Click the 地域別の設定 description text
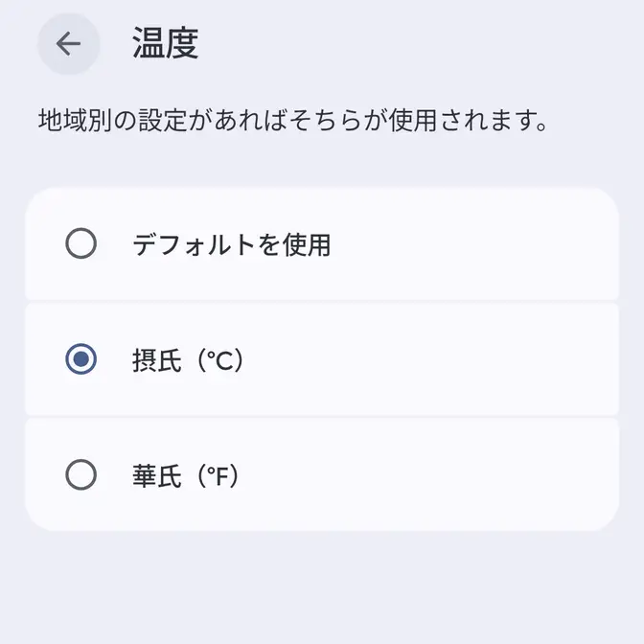This screenshot has width=644, height=644. click(x=292, y=123)
